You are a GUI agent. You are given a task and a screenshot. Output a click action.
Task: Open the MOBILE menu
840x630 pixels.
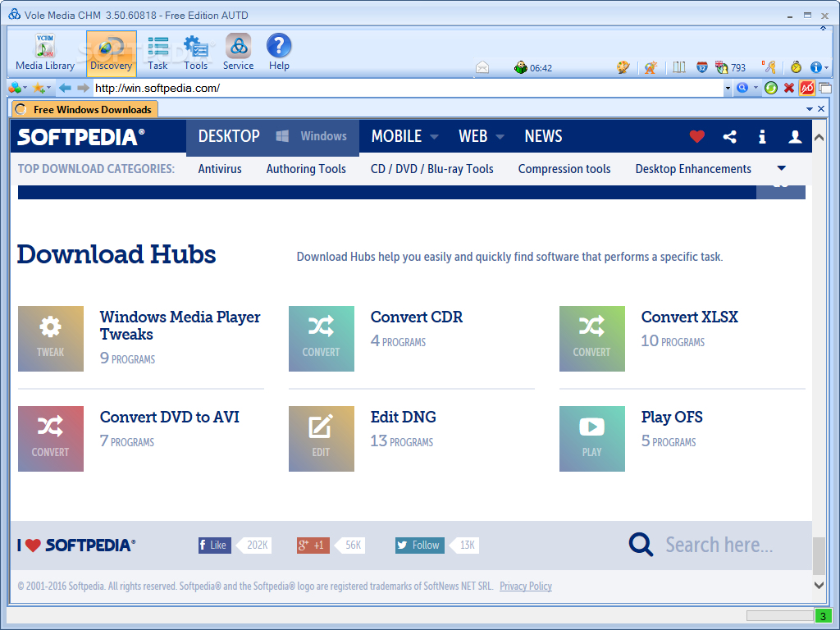pyautogui.click(x=405, y=137)
